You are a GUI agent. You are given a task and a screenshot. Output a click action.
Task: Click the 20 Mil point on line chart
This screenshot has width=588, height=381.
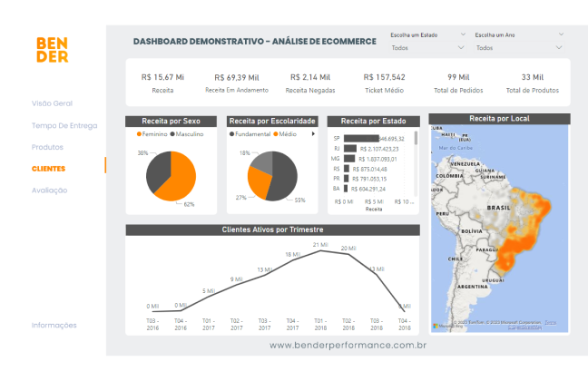tap(348, 255)
